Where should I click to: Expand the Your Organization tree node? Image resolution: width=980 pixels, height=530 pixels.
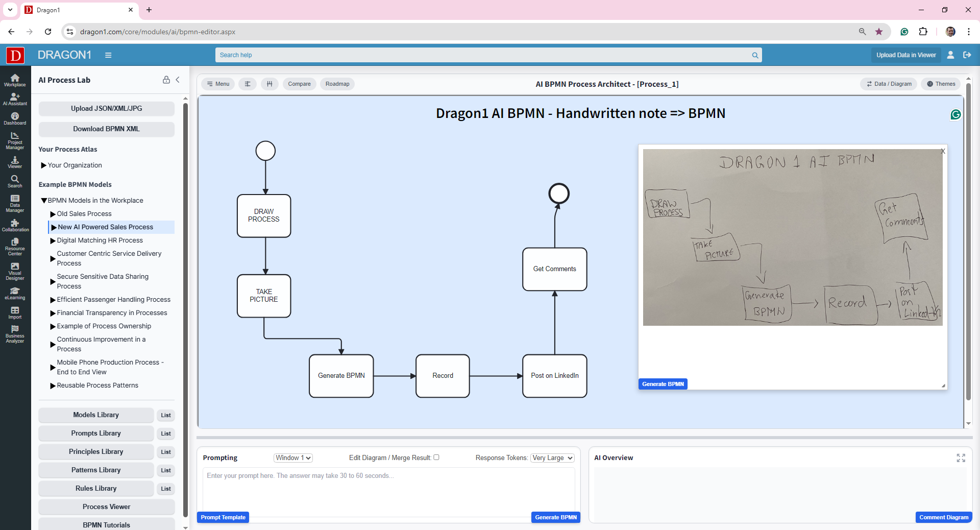point(43,165)
